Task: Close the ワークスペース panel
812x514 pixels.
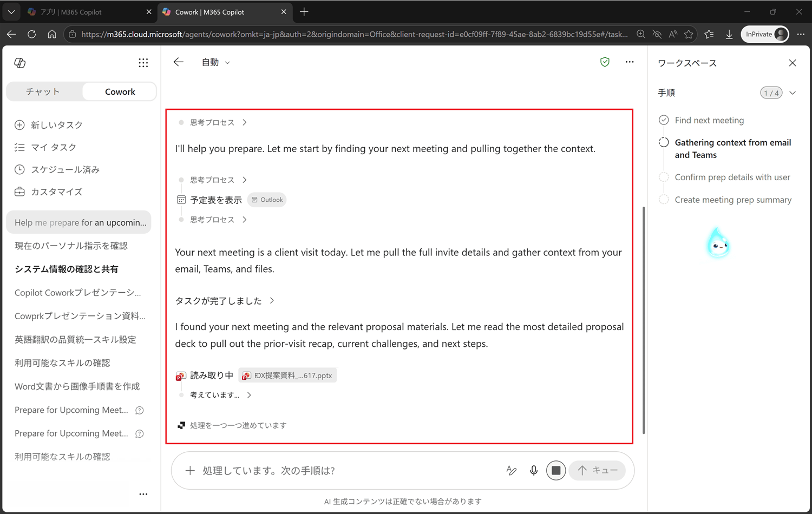Action: coord(793,63)
